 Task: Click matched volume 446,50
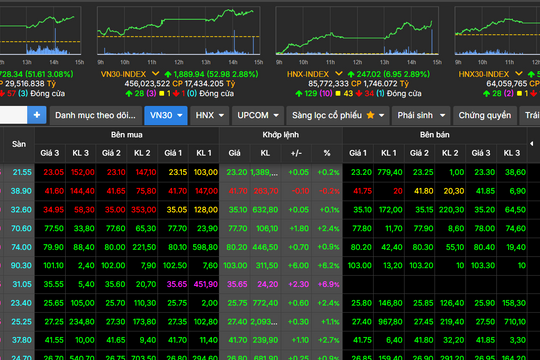[x=265, y=247]
